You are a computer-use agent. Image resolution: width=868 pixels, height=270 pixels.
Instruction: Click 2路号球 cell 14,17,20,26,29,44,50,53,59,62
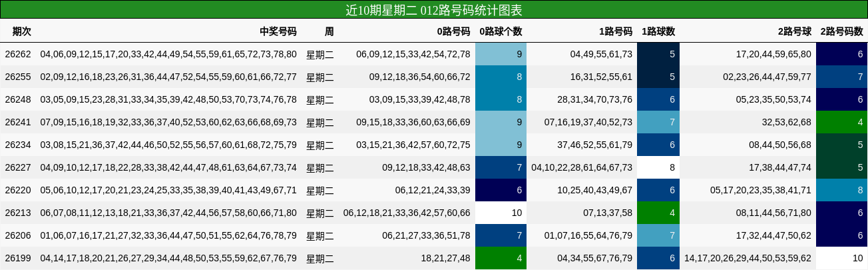pyautogui.click(x=748, y=258)
